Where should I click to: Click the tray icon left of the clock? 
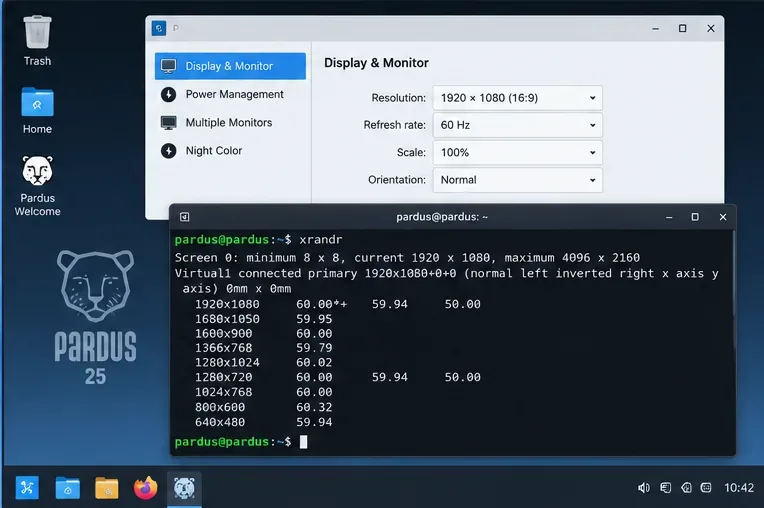point(706,488)
